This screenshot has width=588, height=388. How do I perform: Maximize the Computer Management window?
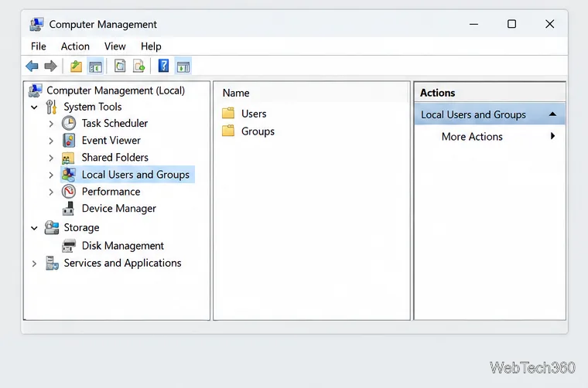tap(511, 24)
